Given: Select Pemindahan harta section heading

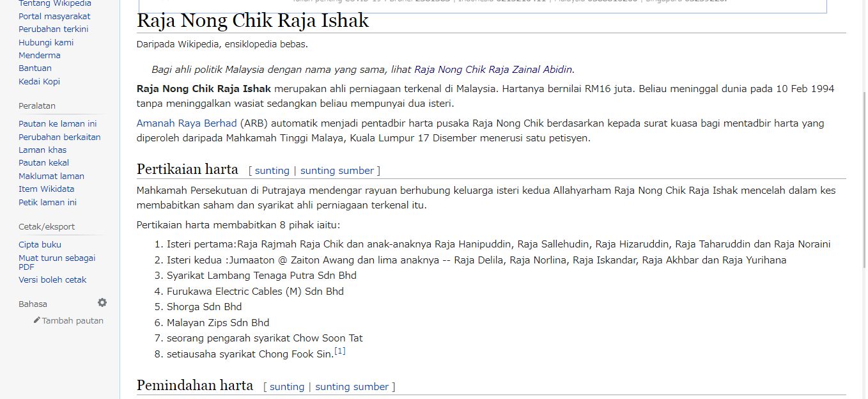Looking at the screenshot, I should tap(195, 386).
